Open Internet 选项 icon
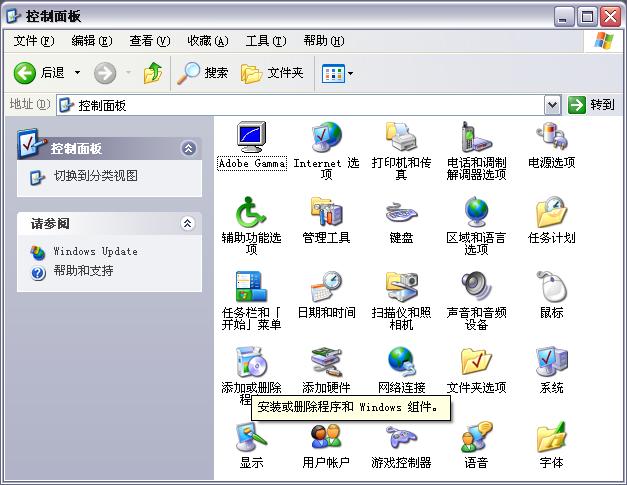 click(x=326, y=137)
